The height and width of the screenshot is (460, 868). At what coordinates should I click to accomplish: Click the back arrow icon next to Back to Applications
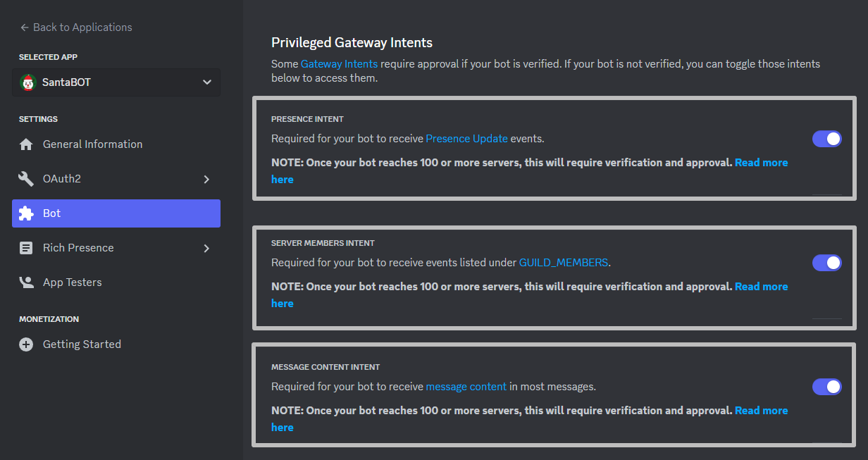point(25,27)
